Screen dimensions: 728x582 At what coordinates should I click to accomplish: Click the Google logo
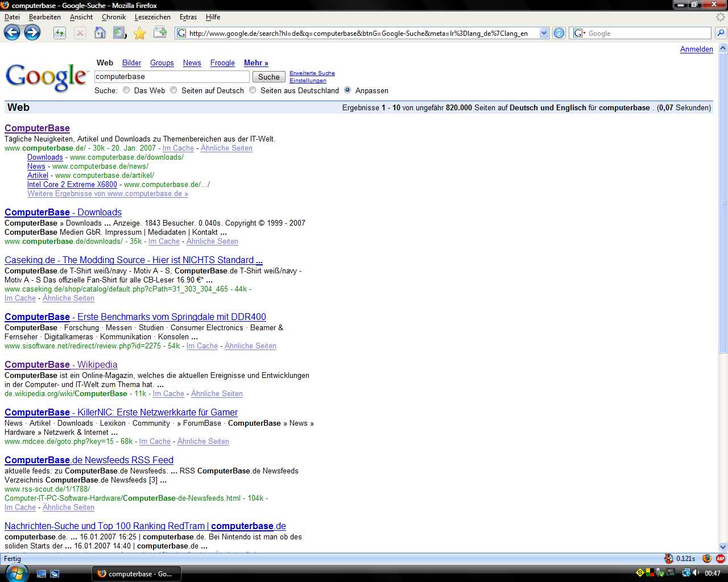pos(47,77)
